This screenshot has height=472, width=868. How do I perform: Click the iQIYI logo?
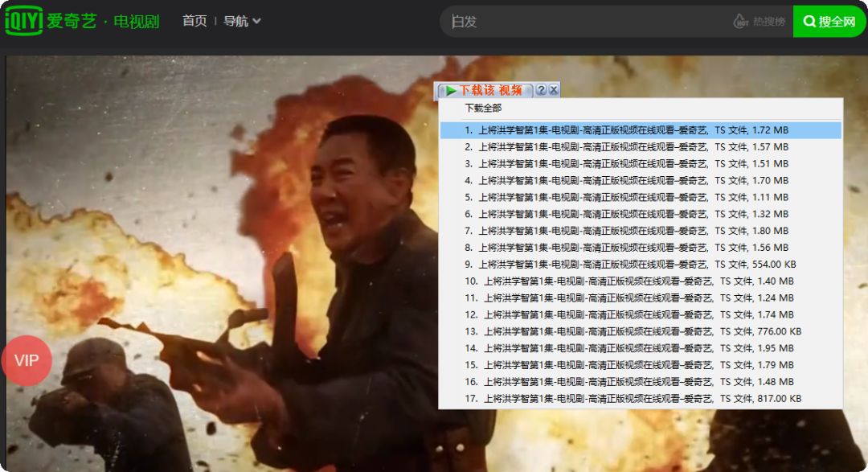coord(24,21)
